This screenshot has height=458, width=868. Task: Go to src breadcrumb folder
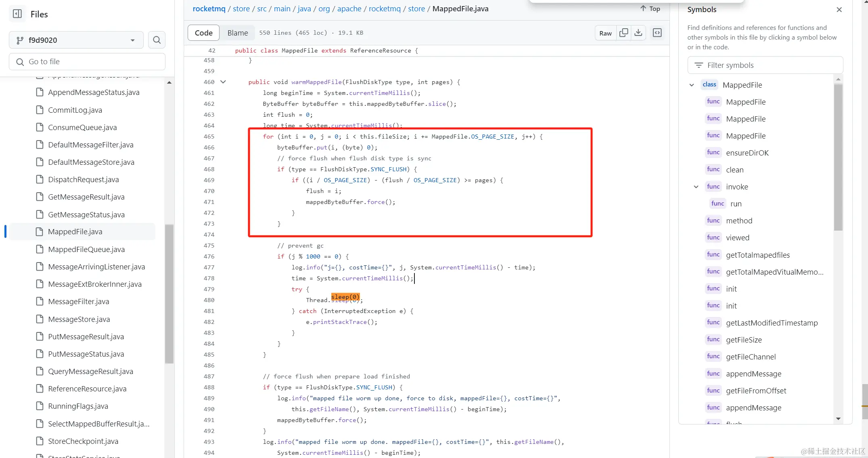(262, 8)
